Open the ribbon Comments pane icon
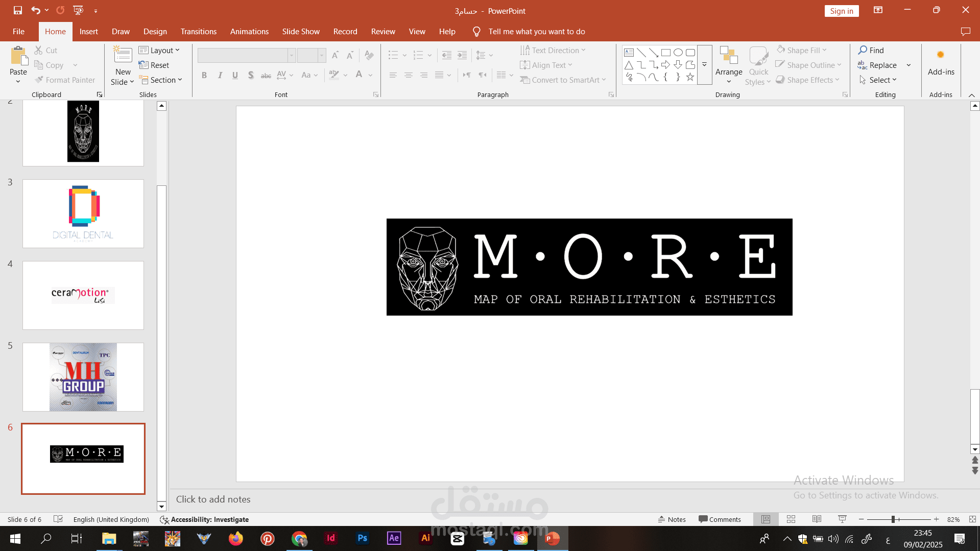The height and width of the screenshot is (551, 980). (965, 32)
